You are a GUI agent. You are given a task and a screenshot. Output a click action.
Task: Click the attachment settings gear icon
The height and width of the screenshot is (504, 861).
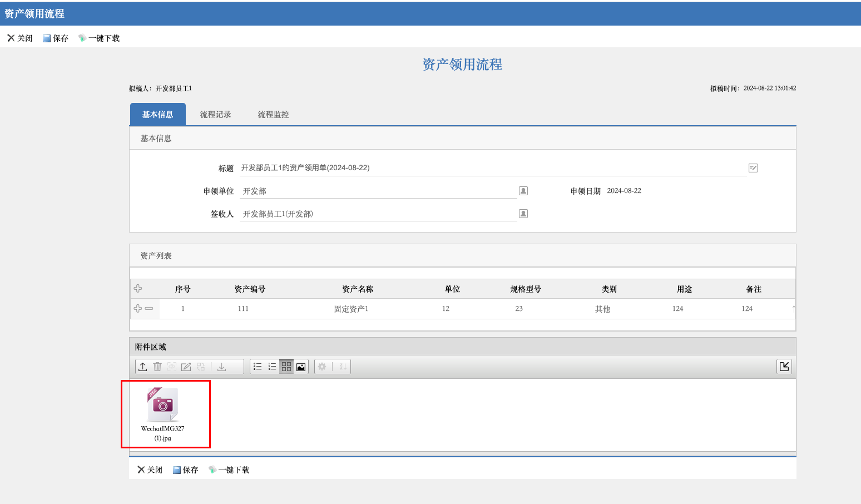tap(322, 367)
